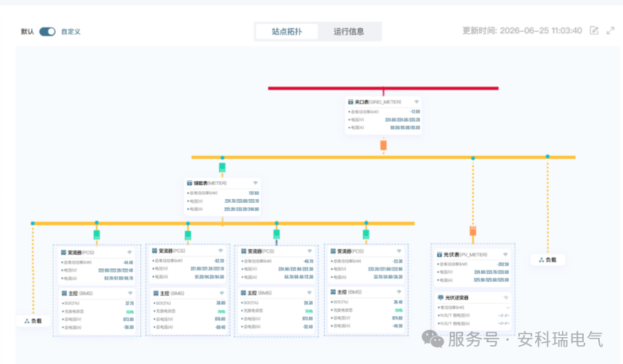This screenshot has width=623, height=364.
Task: Click the 储能表 METER meter icon
Action: [190, 183]
